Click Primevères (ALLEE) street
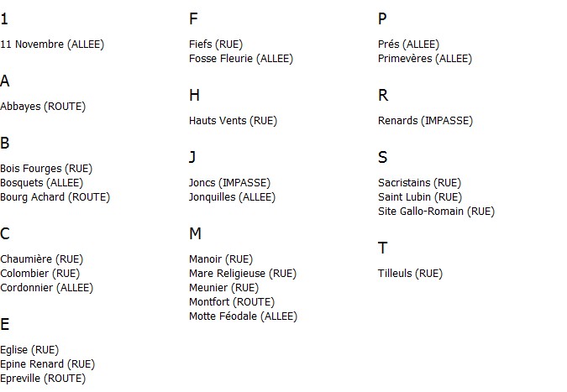The width and height of the screenshot is (567, 392). pyautogui.click(x=425, y=59)
